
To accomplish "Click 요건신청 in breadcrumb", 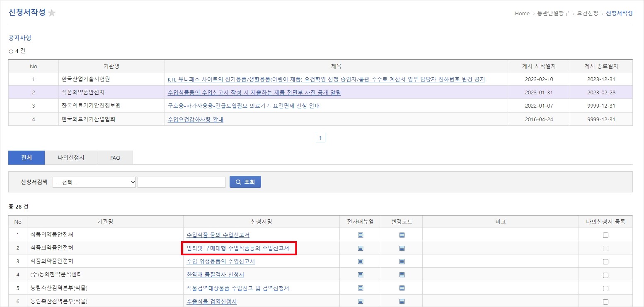I will (x=588, y=14).
